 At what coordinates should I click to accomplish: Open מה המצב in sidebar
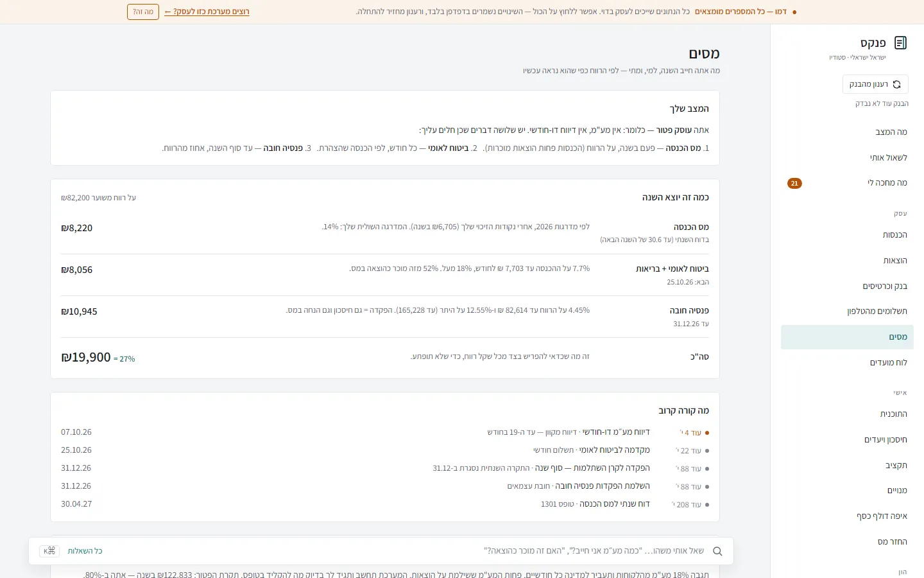point(847,132)
